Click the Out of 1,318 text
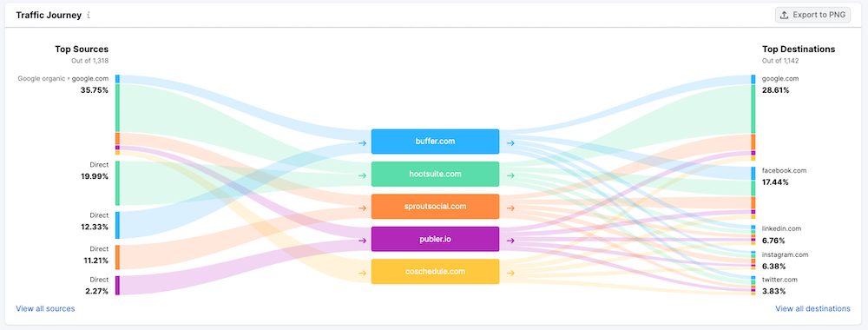Screen dimensions: 868x330 point(89,61)
